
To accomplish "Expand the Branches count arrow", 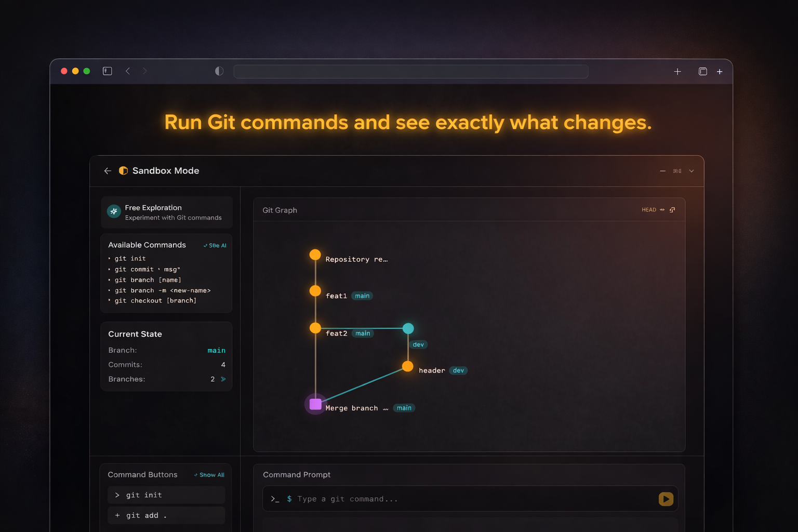I will coord(223,379).
